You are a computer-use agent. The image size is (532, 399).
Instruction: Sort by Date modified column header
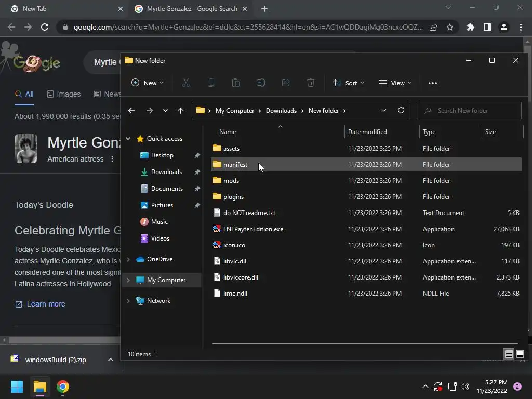pyautogui.click(x=382, y=131)
